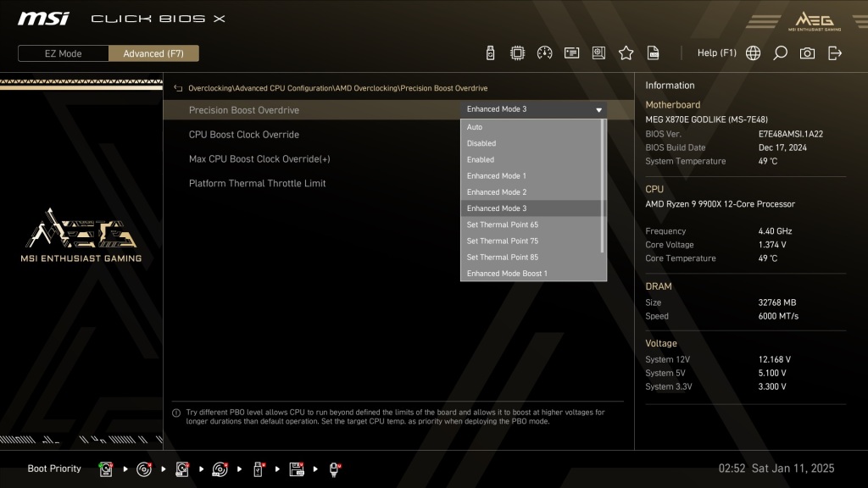The image size is (868, 488).
Task: Click Core Voltage value 1.374 V
Action: [x=772, y=245]
